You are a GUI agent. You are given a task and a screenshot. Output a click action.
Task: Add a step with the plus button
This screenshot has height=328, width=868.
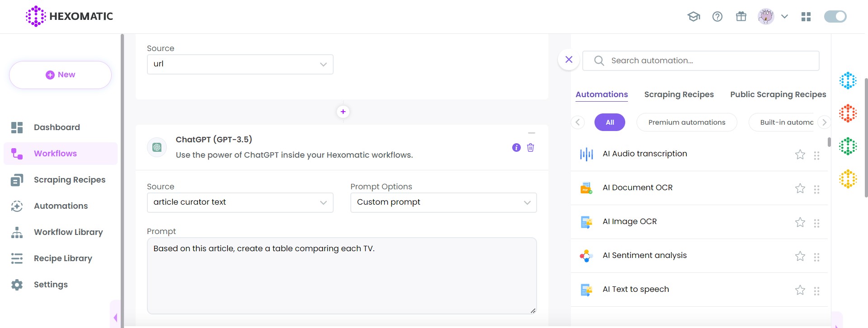[343, 112]
